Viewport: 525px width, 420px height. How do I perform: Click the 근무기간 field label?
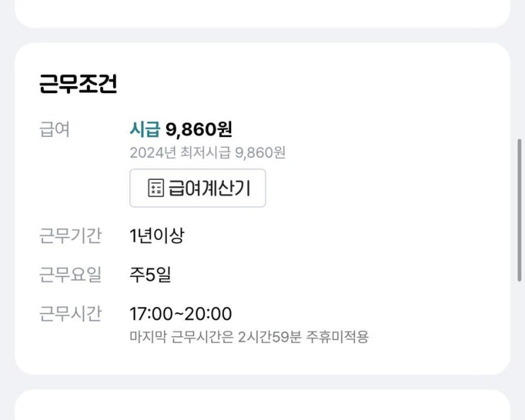tap(71, 236)
